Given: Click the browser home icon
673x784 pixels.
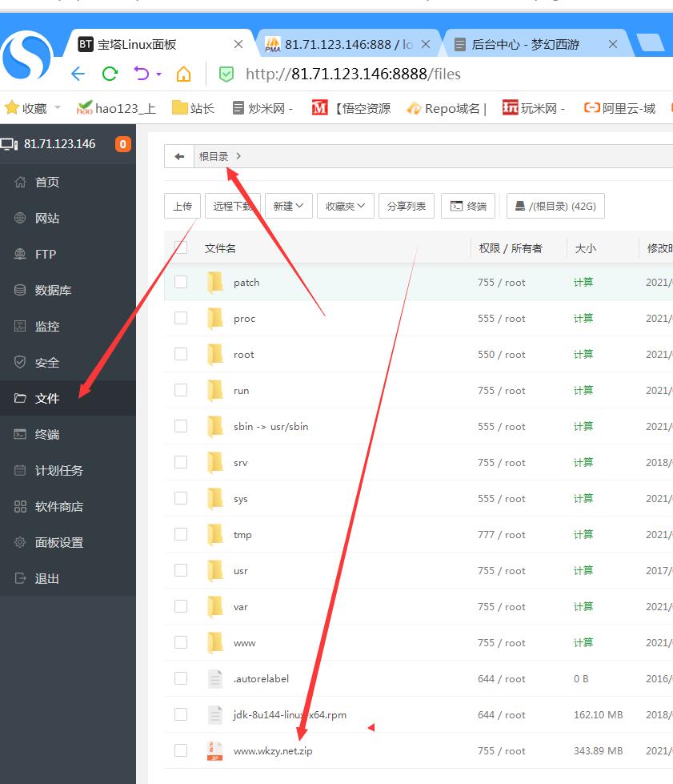Looking at the screenshot, I should pos(183,74).
